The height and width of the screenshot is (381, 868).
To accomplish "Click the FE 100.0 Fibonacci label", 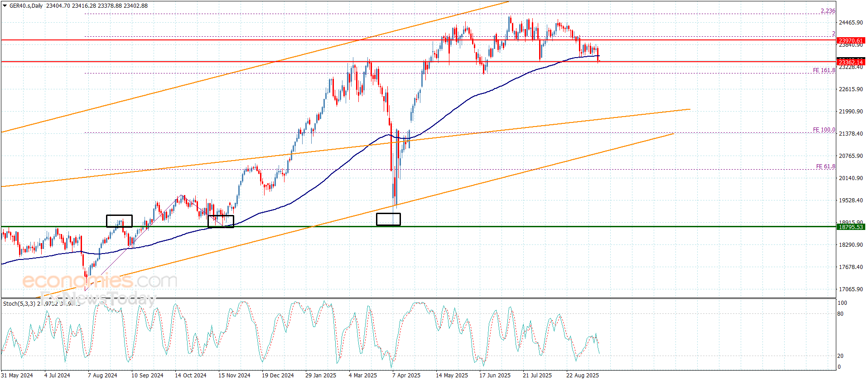I will point(824,130).
